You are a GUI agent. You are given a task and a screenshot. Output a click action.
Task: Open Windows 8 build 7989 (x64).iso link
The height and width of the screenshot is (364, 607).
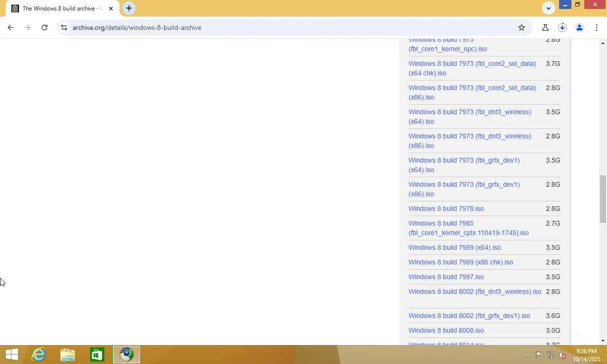pos(455,247)
